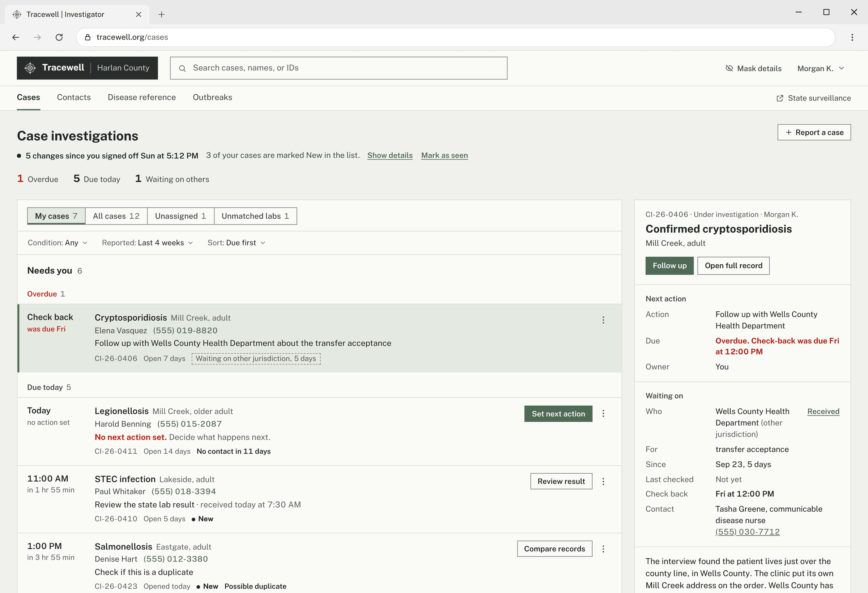
Task: Expand Morgan K. user menu
Action: 821,68
